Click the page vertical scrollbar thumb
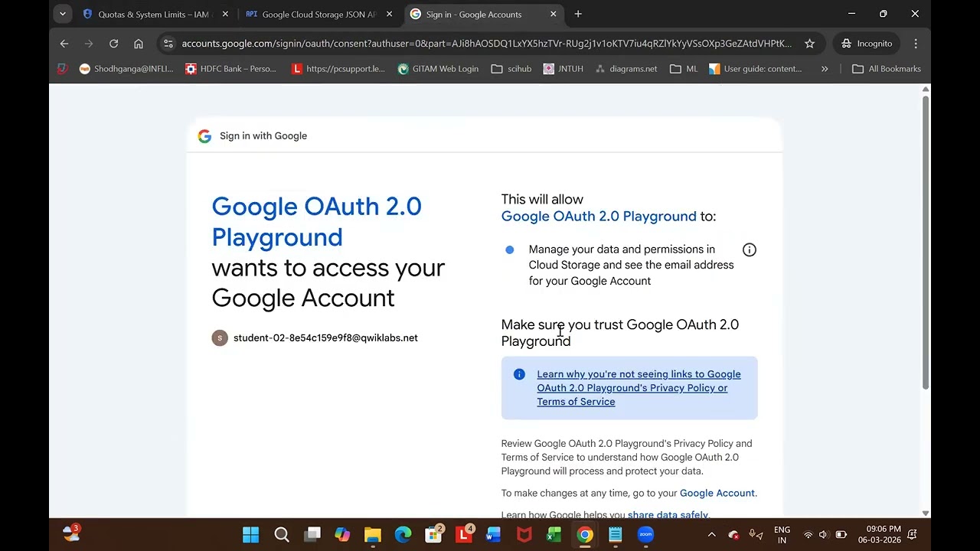 [x=926, y=243]
